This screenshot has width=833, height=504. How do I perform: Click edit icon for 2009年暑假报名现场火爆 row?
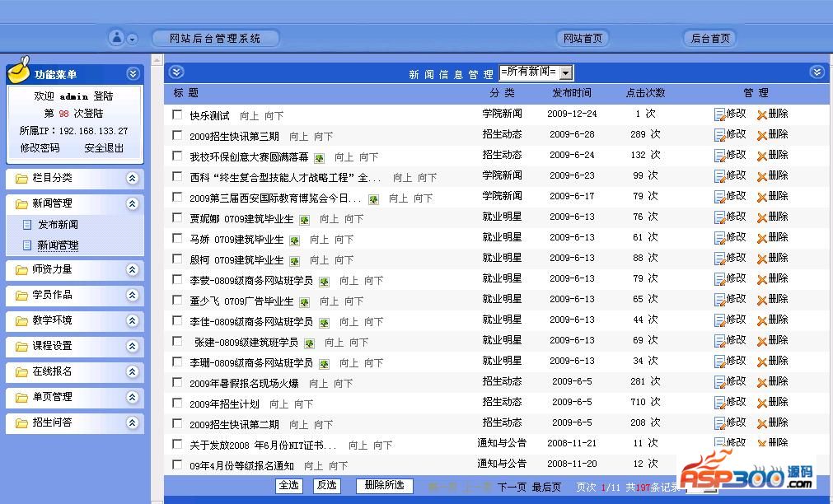pos(719,382)
